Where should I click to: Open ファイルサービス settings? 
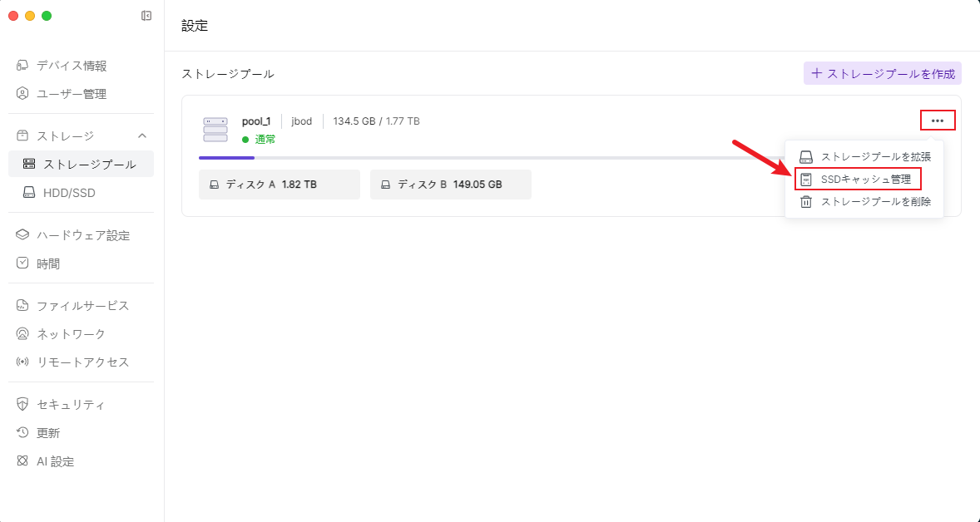coord(82,305)
